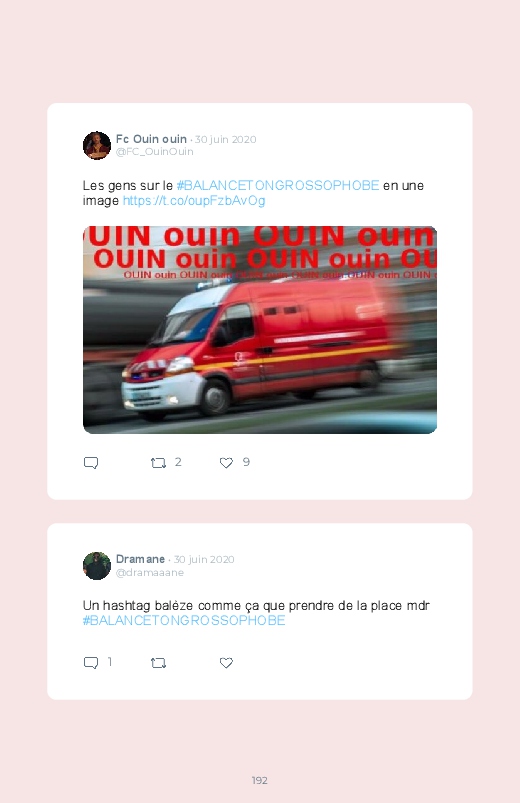The width and height of the screenshot is (520, 803).
Task: Click the Dramane display name
Action: pyautogui.click(x=140, y=559)
